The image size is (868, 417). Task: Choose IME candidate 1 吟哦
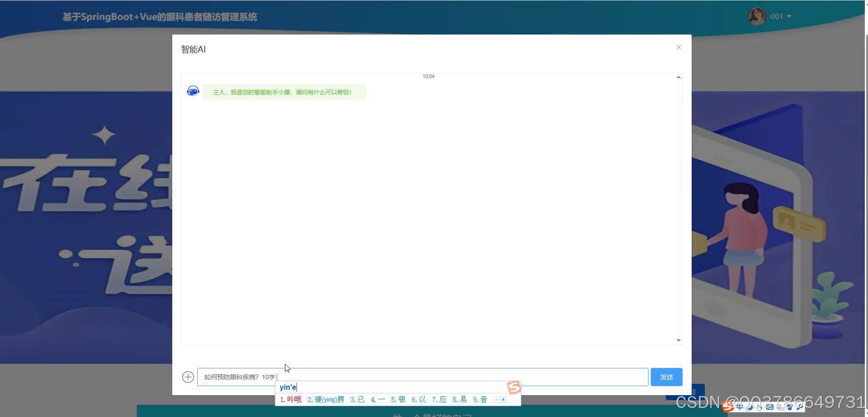click(x=291, y=400)
